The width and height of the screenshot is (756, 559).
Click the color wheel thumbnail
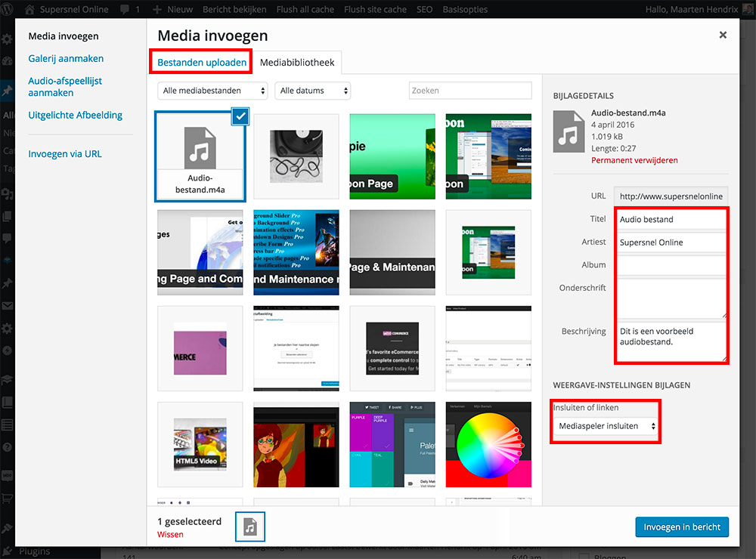pos(488,444)
